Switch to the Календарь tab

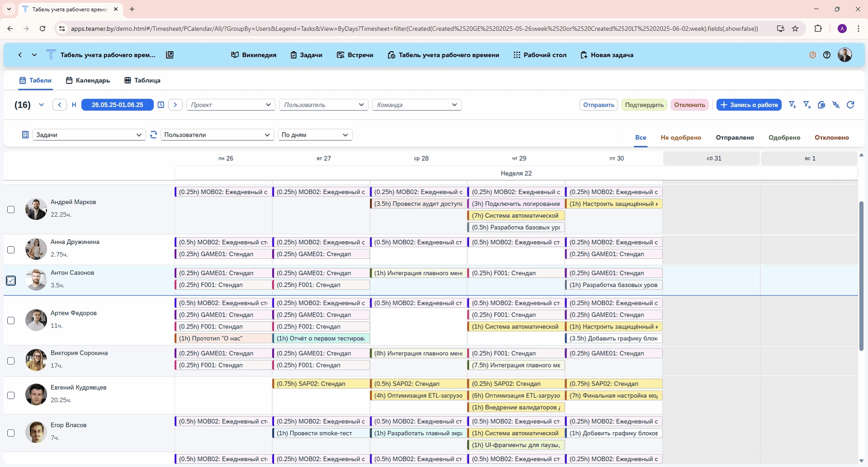[x=88, y=81]
